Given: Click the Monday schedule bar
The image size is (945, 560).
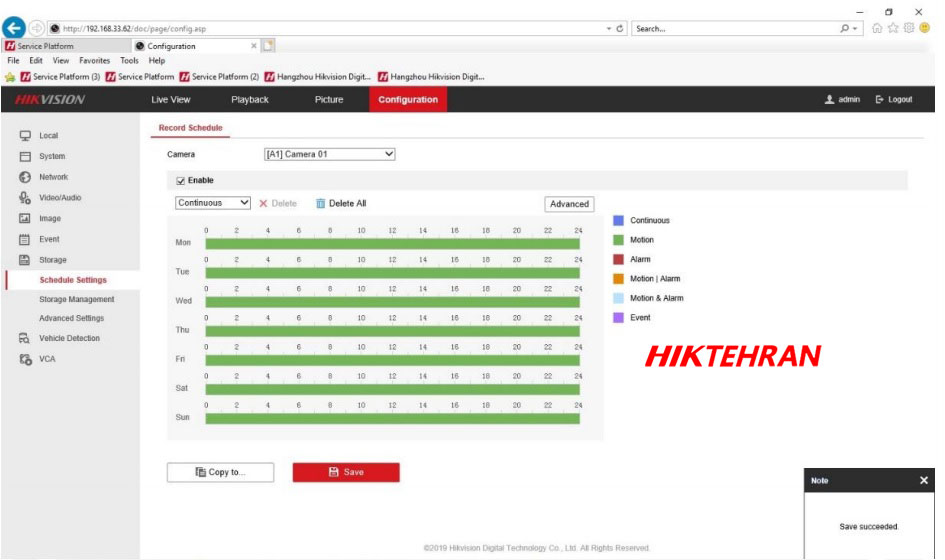Looking at the screenshot, I should [x=392, y=244].
